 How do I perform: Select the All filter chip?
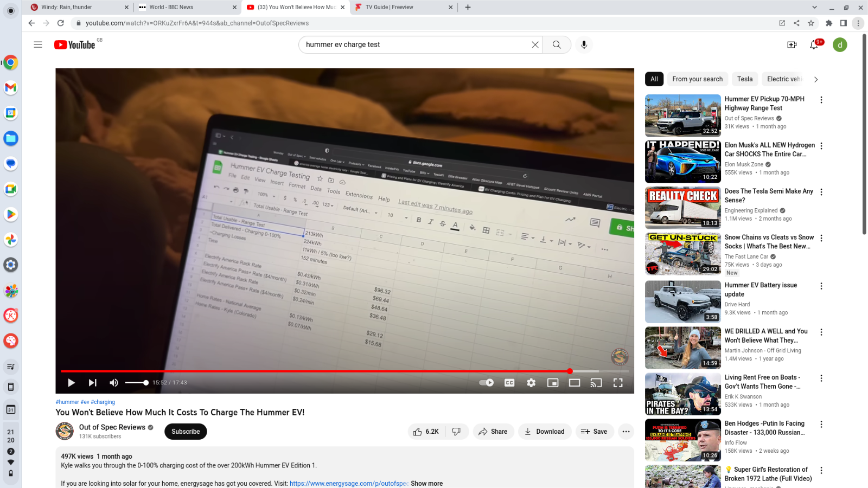pyautogui.click(x=654, y=79)
